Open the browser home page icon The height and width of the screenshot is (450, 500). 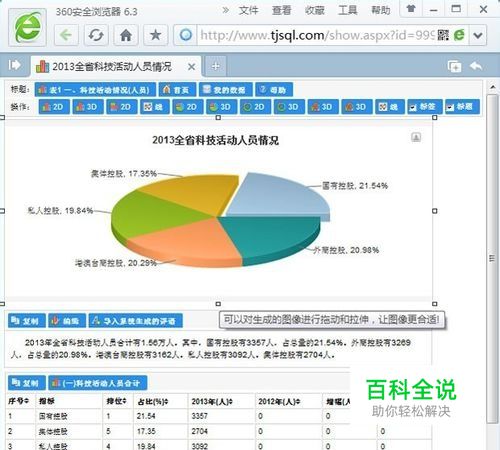point(126,35)
